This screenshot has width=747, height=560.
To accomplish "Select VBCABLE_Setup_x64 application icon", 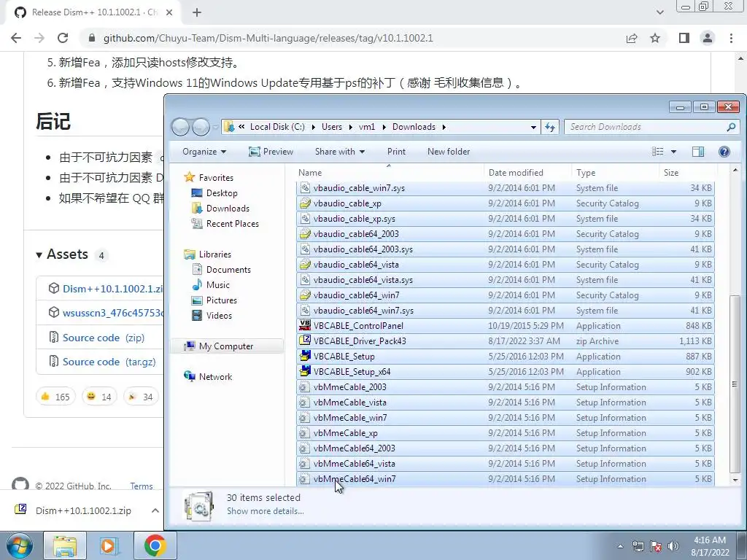I will (305, 371).
